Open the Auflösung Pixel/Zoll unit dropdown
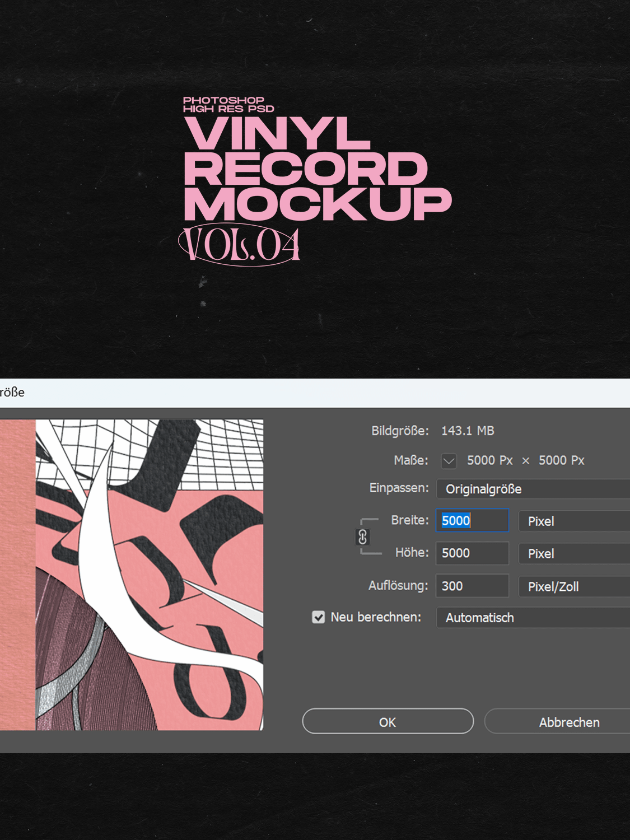The height and width of the screenshot is (840, 630). coord(575,586)
